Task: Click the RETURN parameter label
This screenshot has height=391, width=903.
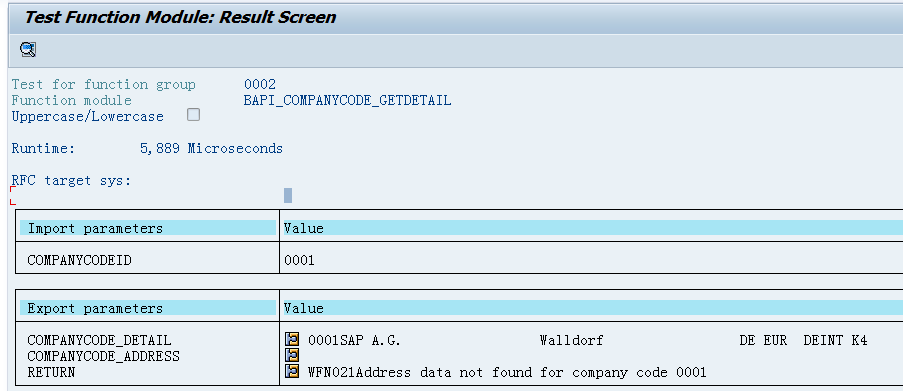Action: [x=51, y=372]
